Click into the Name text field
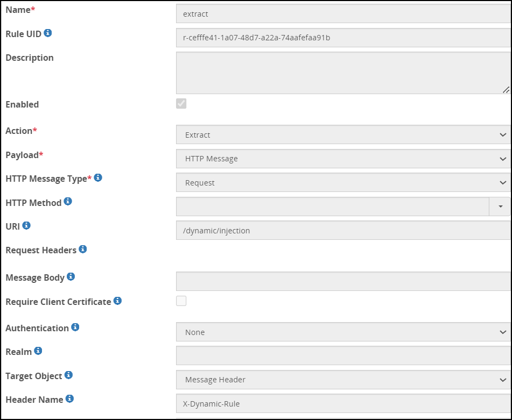This screenshot has height=420, width=512. point(343,14)
